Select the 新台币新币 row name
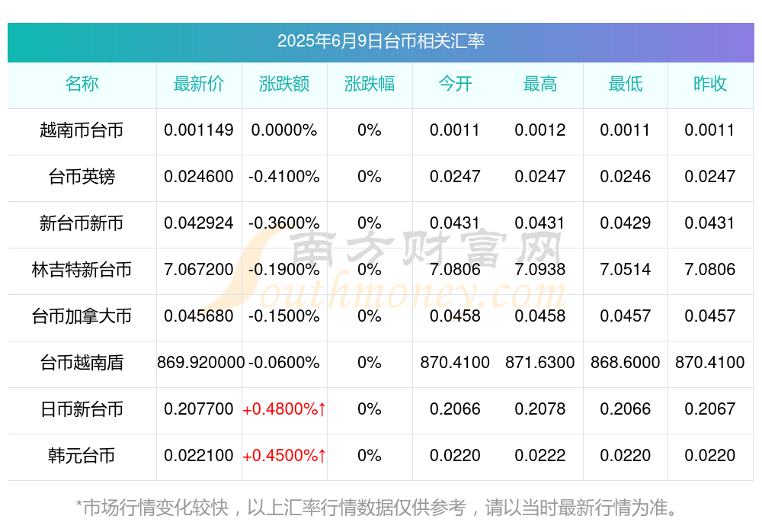The image size is (762, 532). [82, 223]
